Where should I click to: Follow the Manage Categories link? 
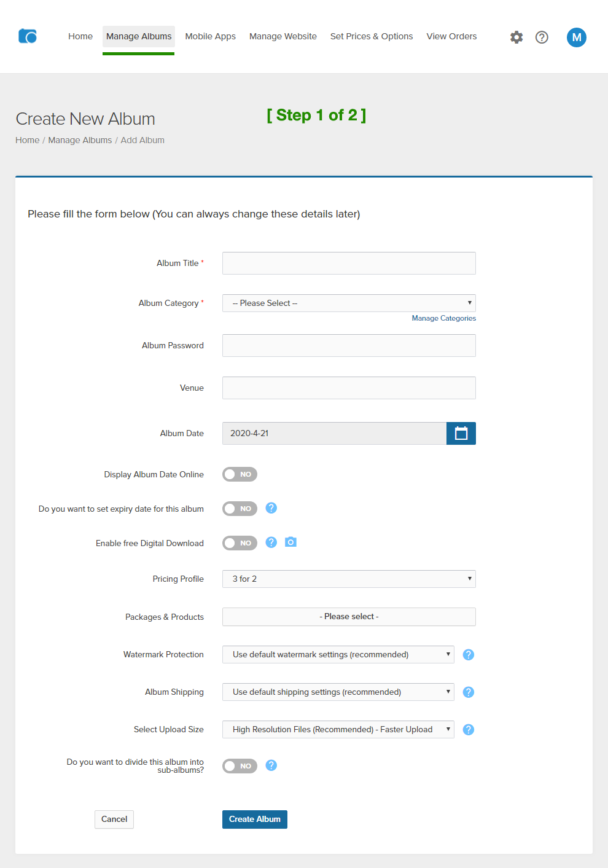click(443, 318)
